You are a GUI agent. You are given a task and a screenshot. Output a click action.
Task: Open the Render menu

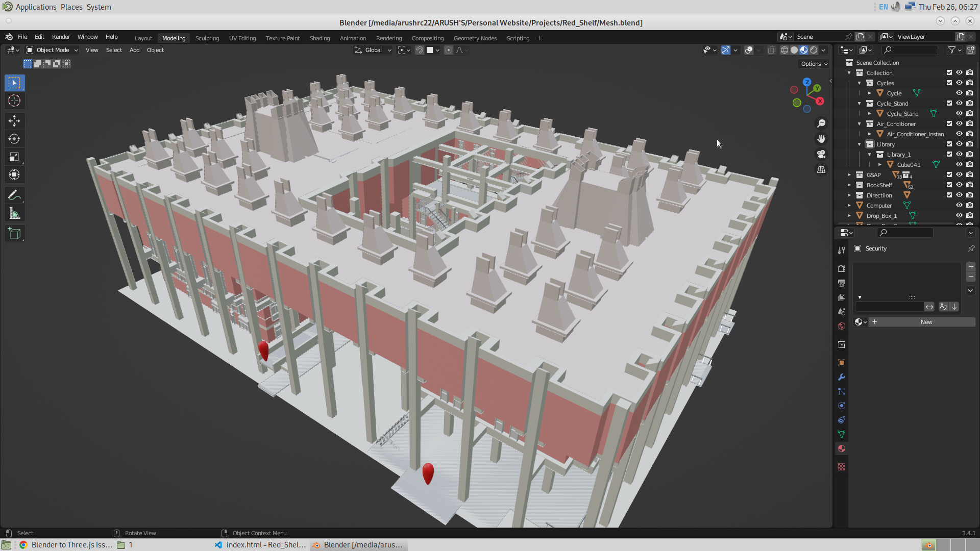tap(61, 37)
